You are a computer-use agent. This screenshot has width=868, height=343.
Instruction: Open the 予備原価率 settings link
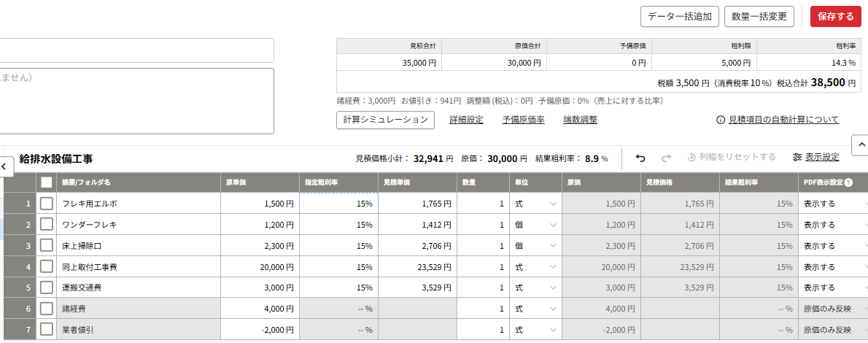(x=523, y=120)
